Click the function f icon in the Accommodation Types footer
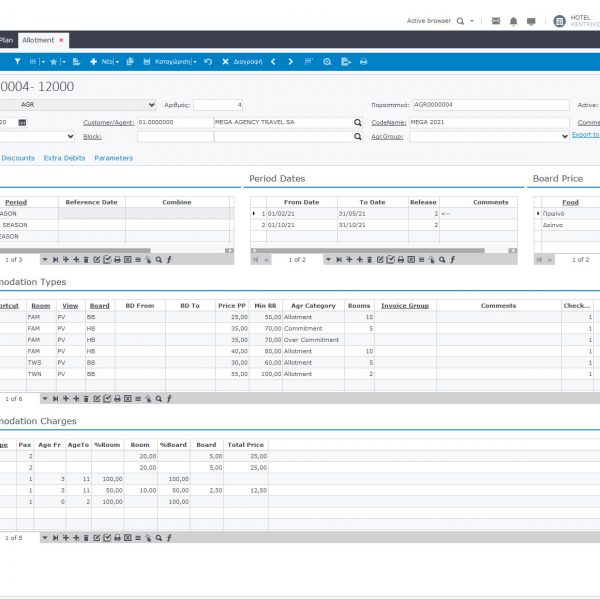600x600 pixels. pos(169,399)
